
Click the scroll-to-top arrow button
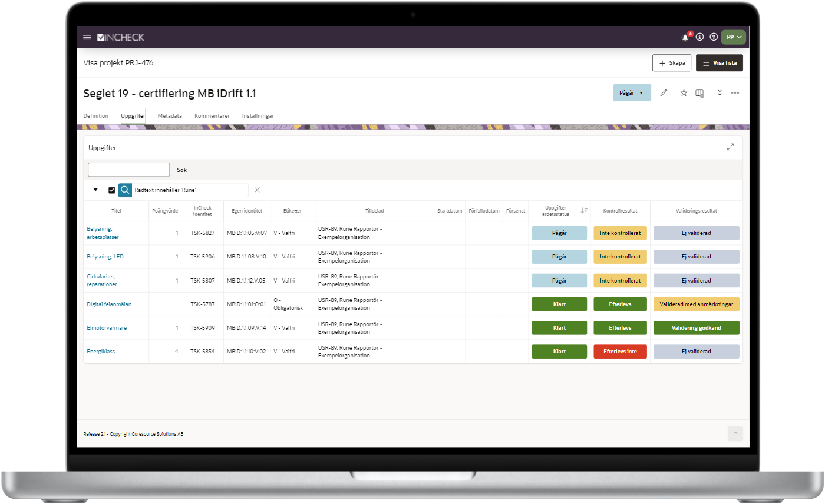coord(735,433)
